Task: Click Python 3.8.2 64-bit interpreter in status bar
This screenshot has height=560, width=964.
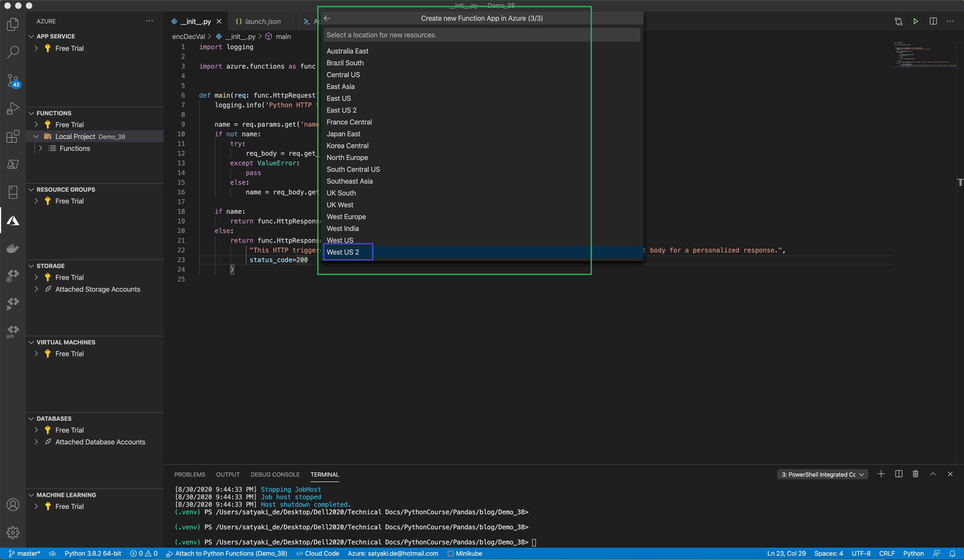Action: click(93, 554)
